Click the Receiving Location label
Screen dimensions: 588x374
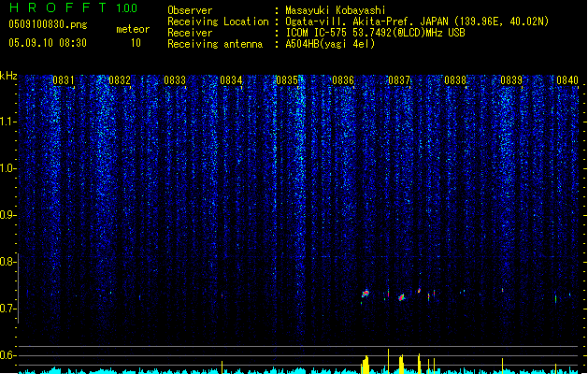218,22
